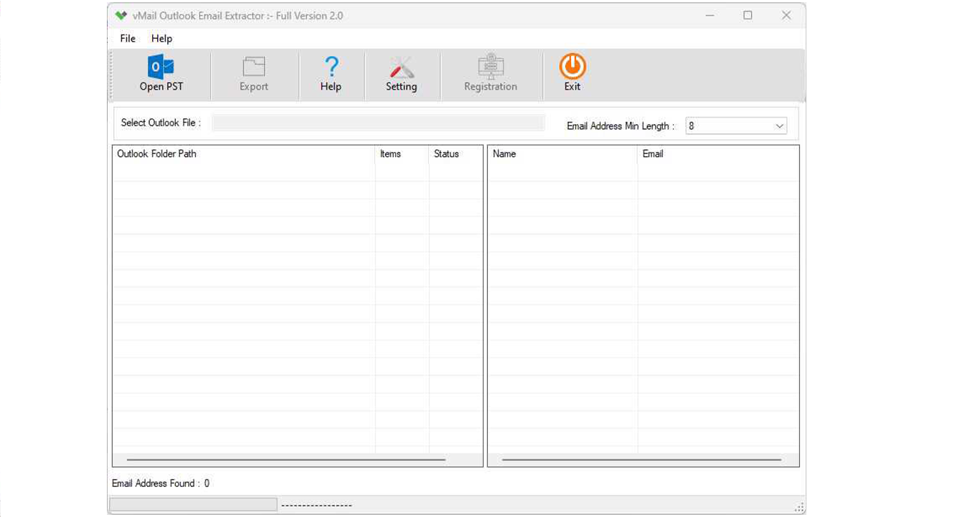Click the vMail icon in the title bar
This screenshot has height=517, width=980.
(x=119, y=15)
